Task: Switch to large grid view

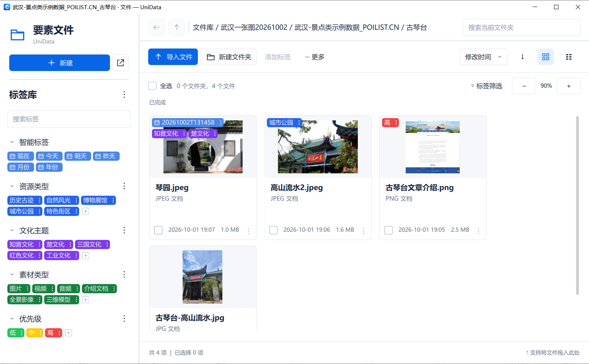Action: point(546,57)
